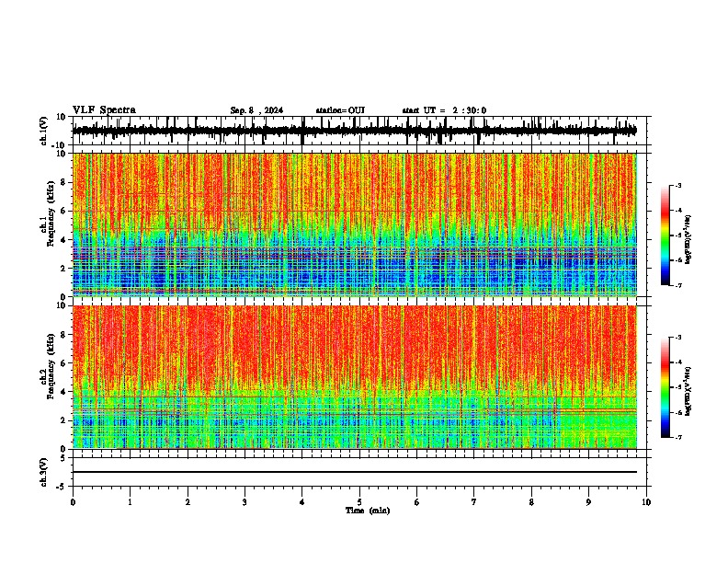Click the "-7" label on ch.1 color scale
This screenshot has width=728, height=563.
677,285
